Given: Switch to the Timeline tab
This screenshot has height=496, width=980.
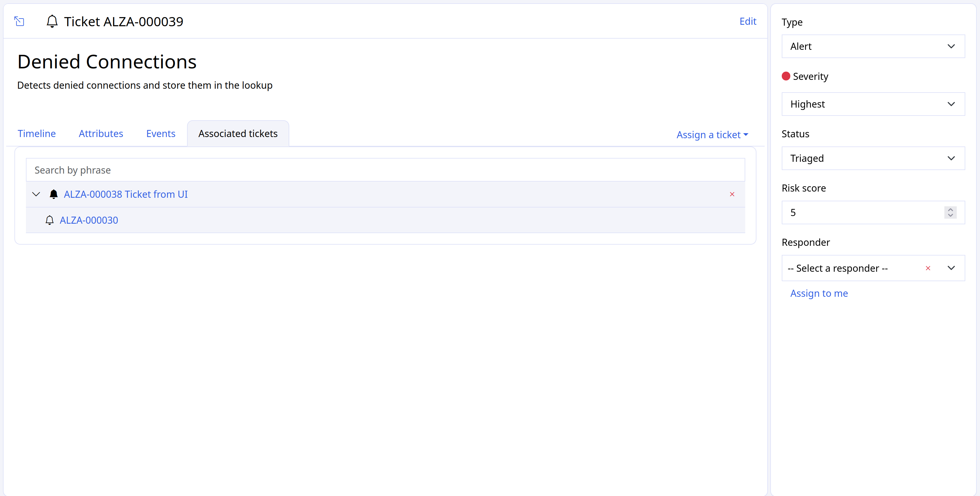Looking at the screenshot, I should (x=37, y=134).
